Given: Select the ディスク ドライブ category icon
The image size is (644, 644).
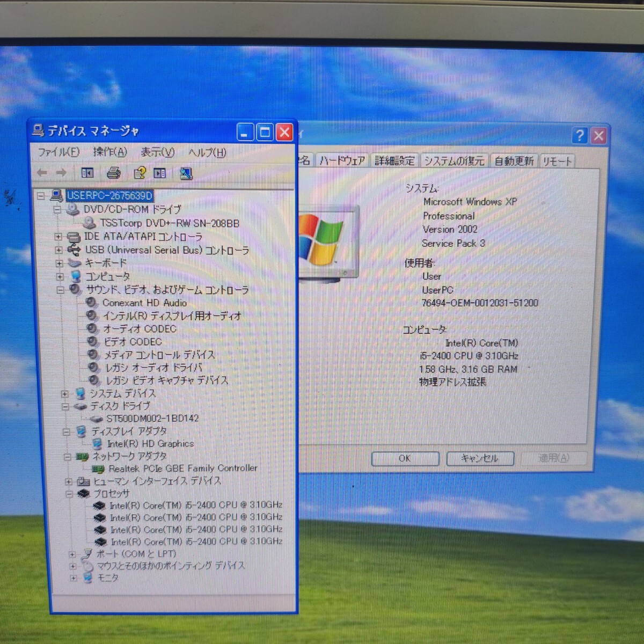Looking at the screenshot, I should pyautogui.click(x=80, y=407).
